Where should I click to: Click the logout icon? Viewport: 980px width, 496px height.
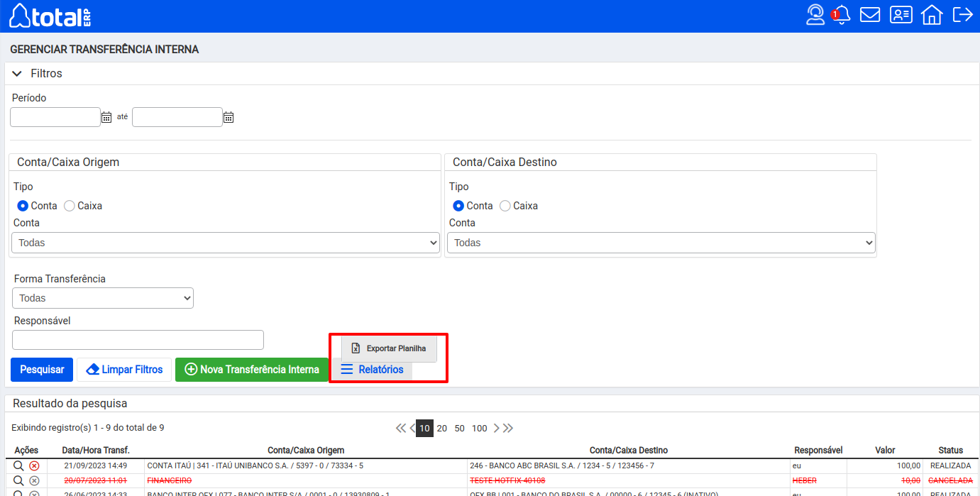[962, 15]
